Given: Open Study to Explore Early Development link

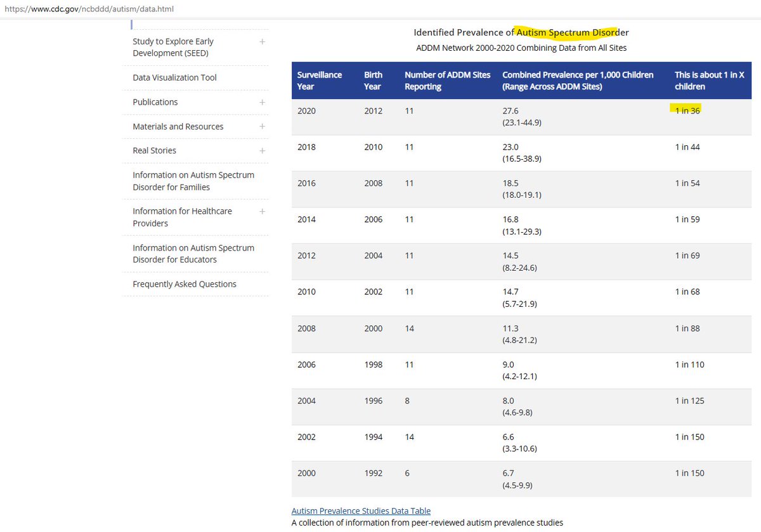Looking at the screenshot, I should coord(173,48).
